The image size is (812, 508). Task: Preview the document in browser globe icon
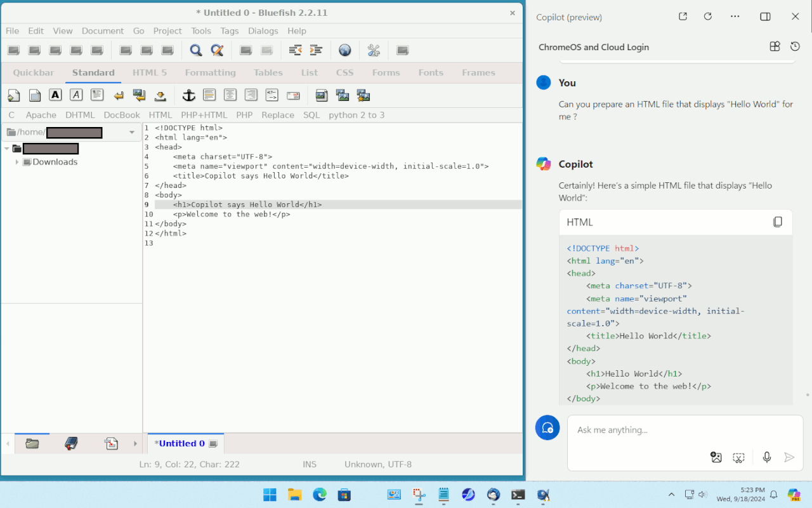(345, 50)
